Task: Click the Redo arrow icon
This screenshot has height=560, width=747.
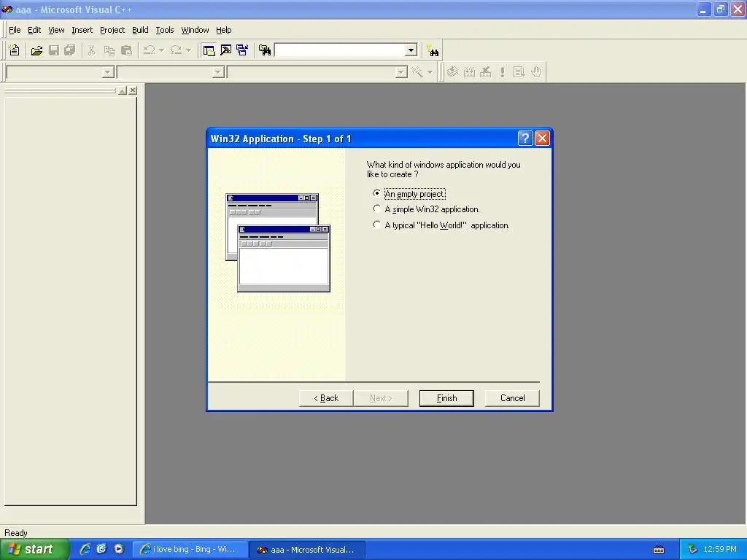Action: click(176, 50)
